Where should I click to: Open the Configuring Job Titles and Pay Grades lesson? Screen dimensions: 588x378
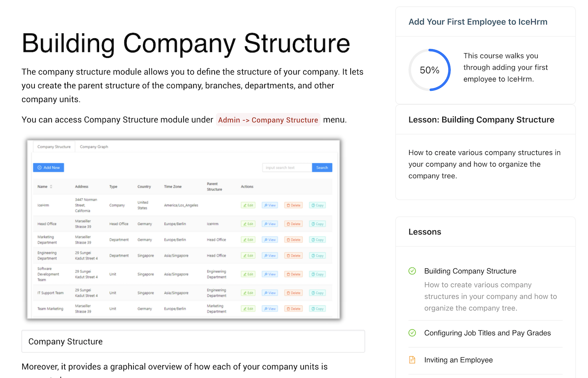tap(487, 333)
